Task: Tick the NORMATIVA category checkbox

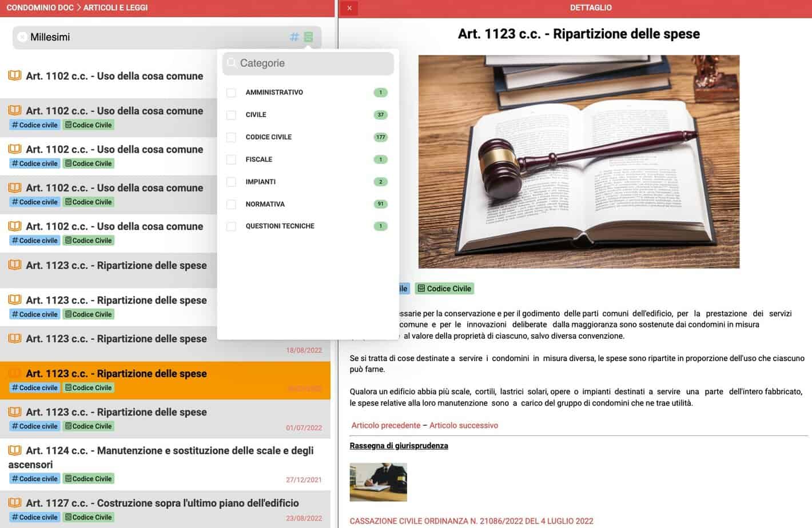Action: pos(231,204)
